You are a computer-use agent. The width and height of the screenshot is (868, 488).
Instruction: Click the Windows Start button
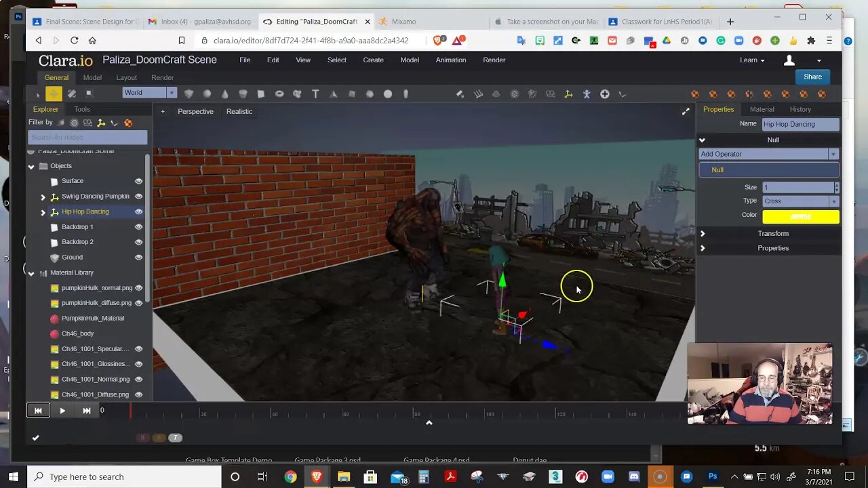pyautogui.click(x=14, y=476)
